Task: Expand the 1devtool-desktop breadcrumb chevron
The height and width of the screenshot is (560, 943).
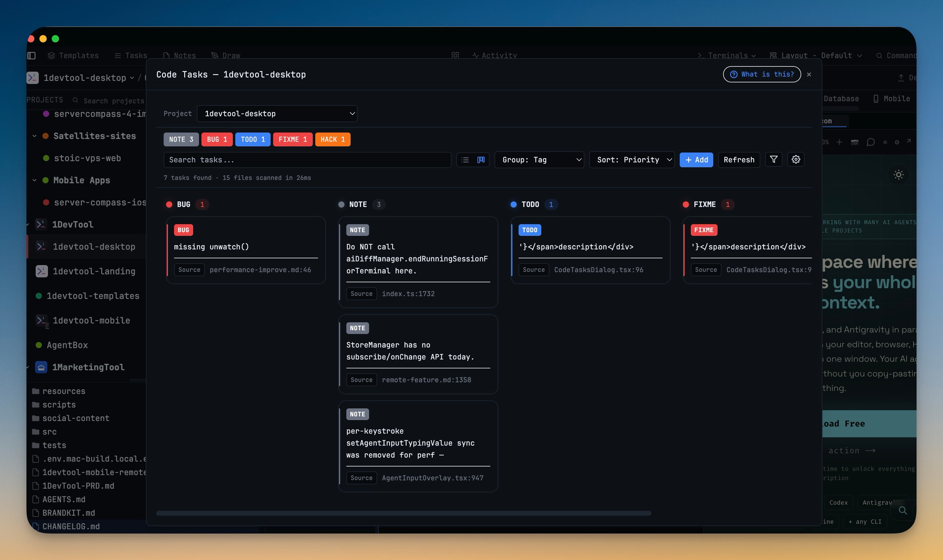Action: click(132, 78)
